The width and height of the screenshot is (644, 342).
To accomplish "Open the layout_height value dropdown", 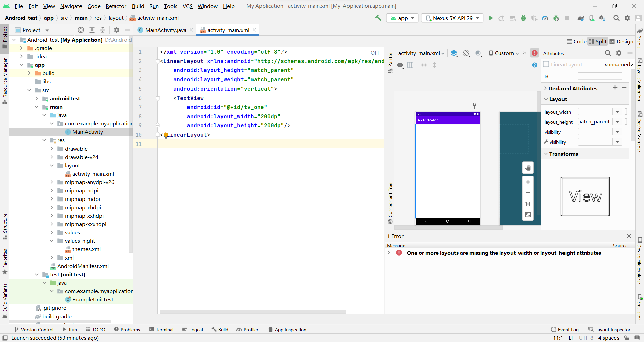I will point(618,122).
